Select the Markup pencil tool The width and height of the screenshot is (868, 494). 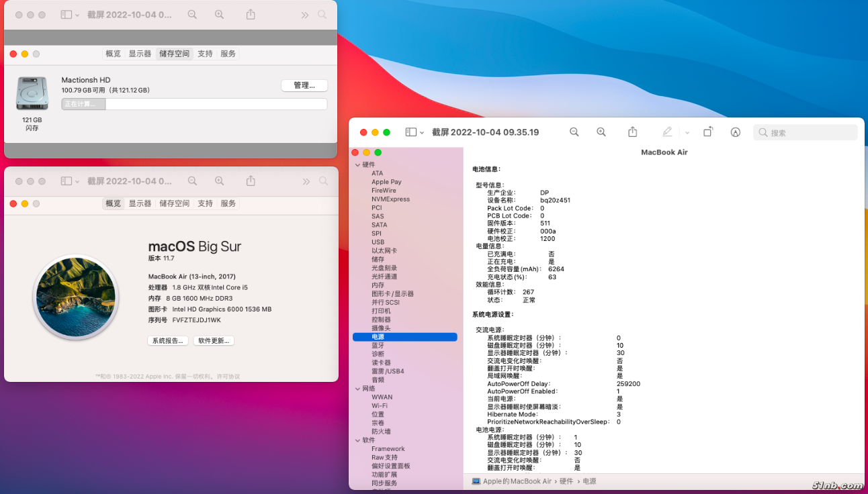tap(668, 132)
